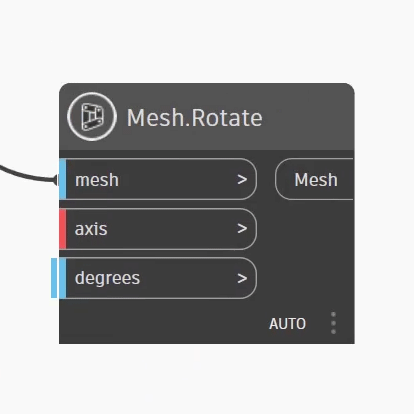Open the three-dot node options menu
414x414 pixels.
[333, 323]
